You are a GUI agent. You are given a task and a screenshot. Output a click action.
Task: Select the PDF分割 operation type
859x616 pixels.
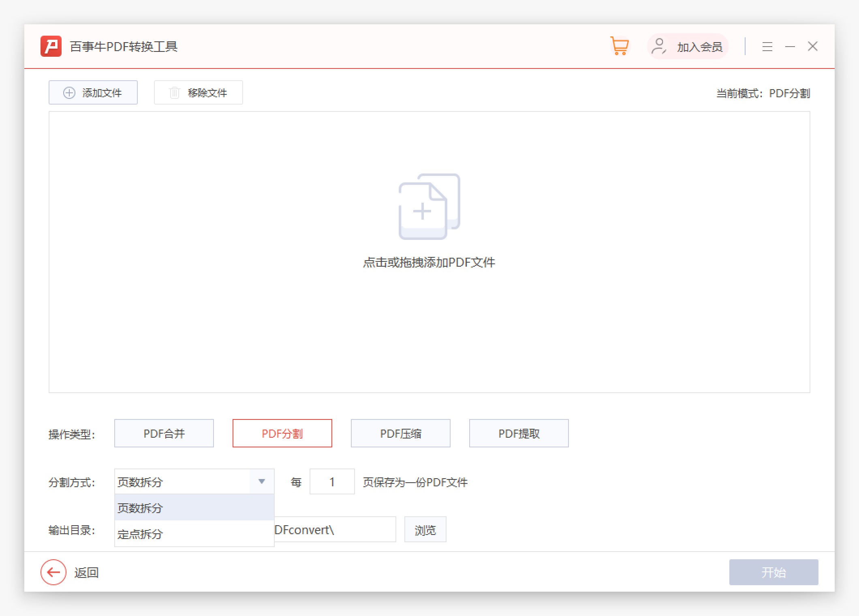click(282, 433)
